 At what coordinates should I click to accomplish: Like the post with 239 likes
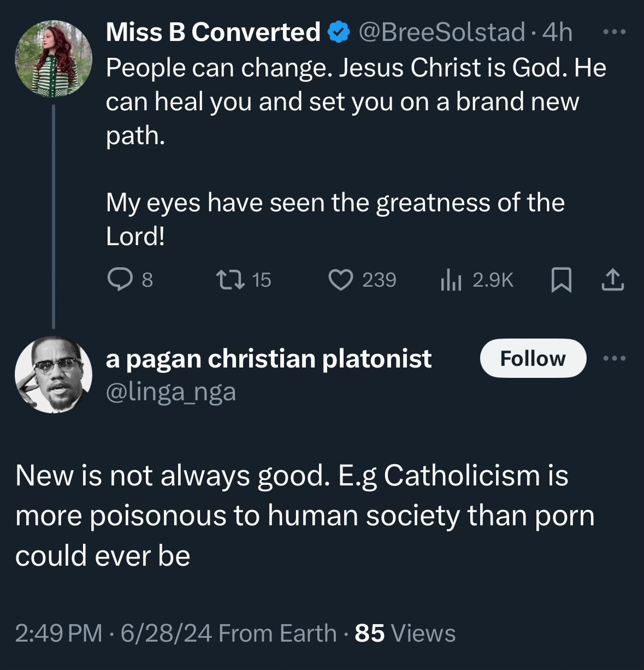pos(341,280)
